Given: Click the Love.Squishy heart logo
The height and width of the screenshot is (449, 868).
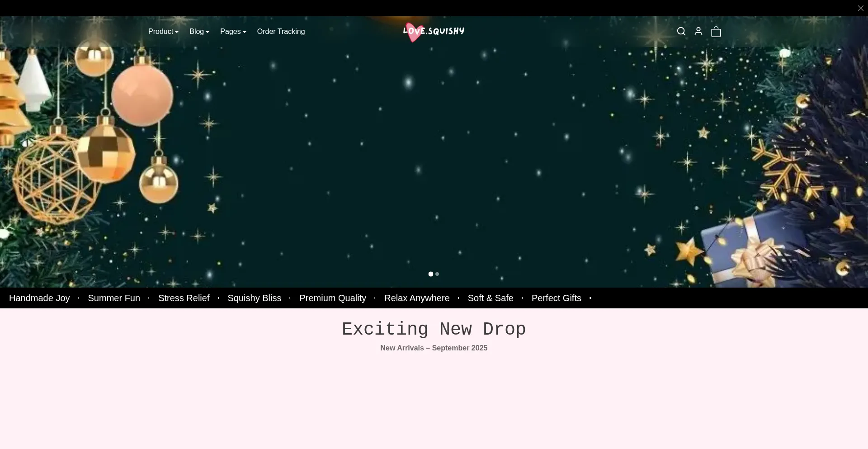Looking at the screenshot, I should click(433, 32).
